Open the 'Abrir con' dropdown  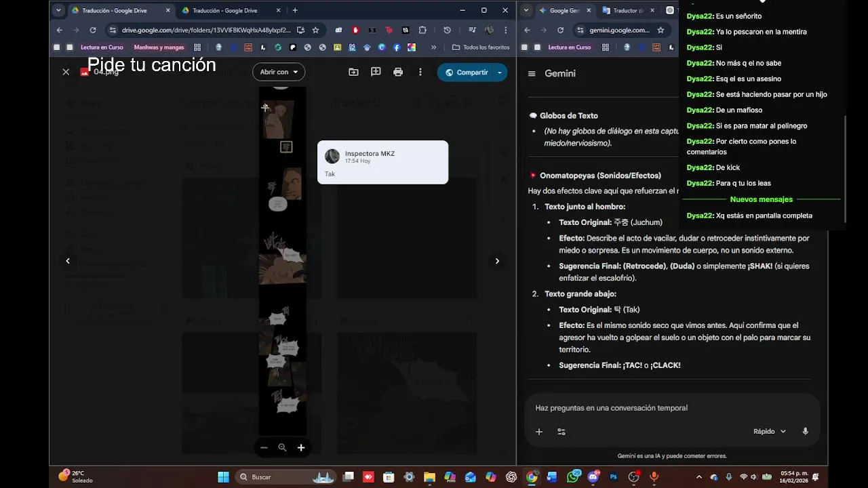pyautogui.click(x=279, y=72)
